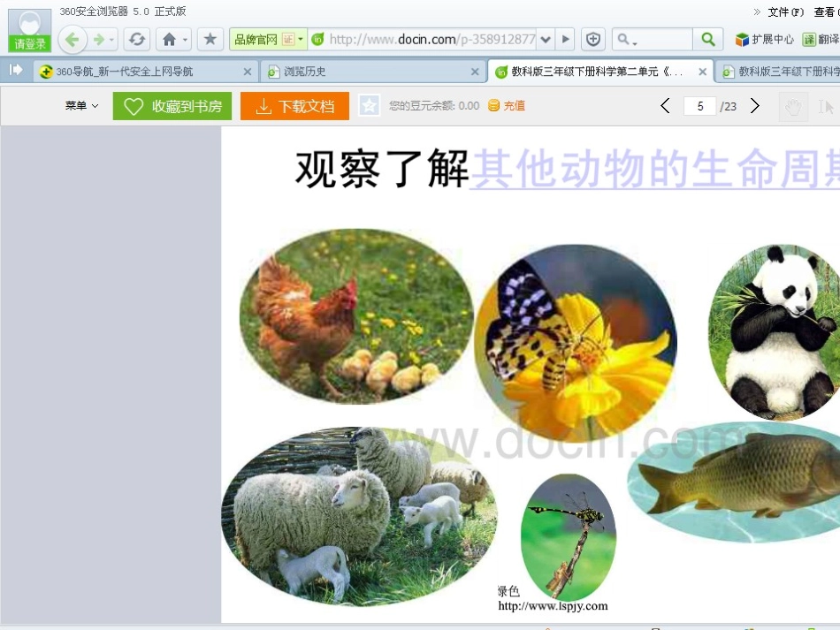This screenshot has height=630, width=840.
Task: Click the butterfly on flower picture
Action: click(x=576, y=343)
